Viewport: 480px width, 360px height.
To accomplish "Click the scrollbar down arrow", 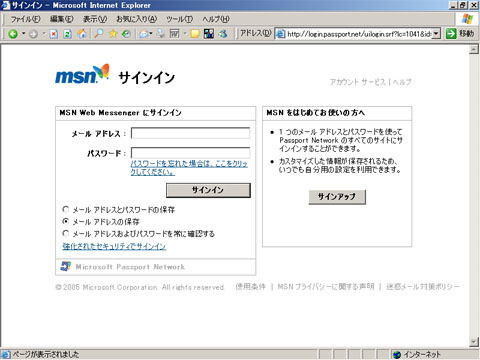I will pos(474,342).
